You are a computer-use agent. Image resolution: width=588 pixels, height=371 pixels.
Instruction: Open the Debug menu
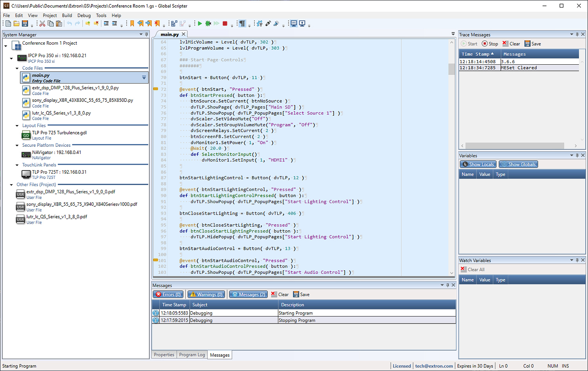(84, 16)
